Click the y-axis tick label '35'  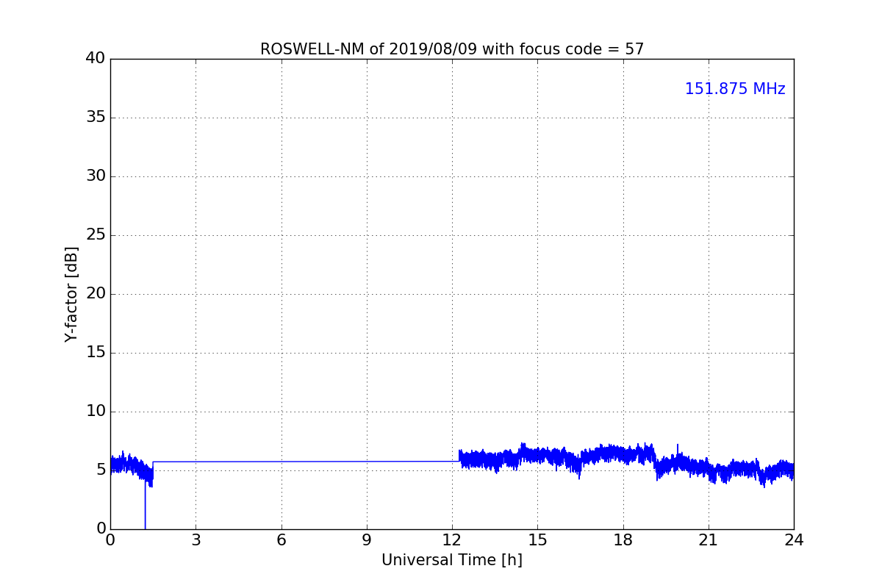click(x=96, y=117)
